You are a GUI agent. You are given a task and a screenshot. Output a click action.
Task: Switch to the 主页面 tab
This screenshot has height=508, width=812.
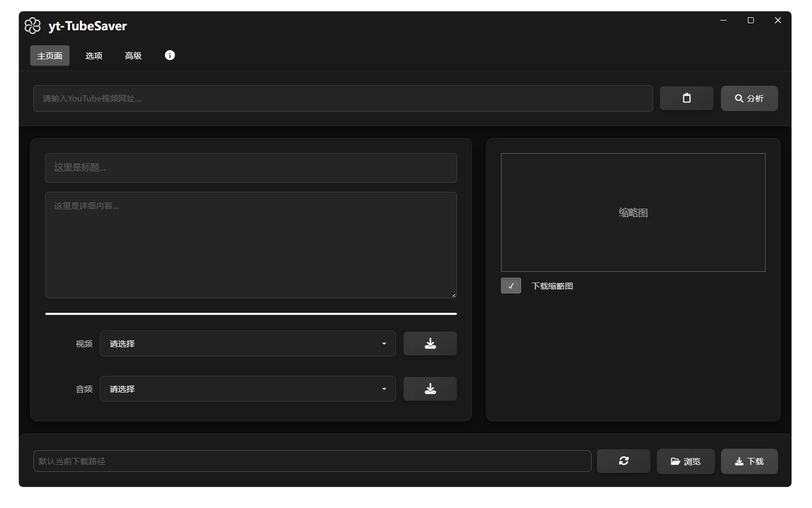click(50, 56)
